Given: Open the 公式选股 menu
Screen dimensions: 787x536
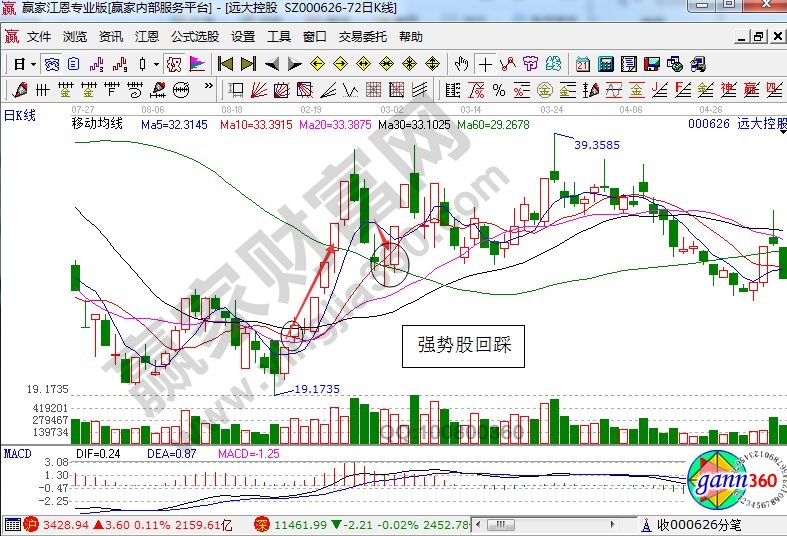Looking at the screenshot, I should [194, 37].
